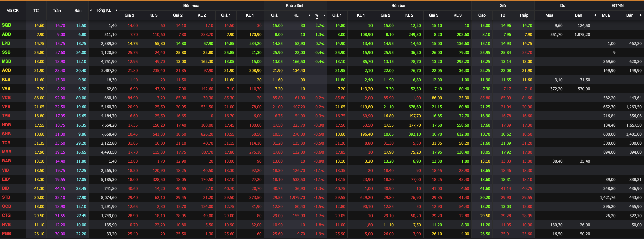Click the ĐTNN group header
The image size is (644, 239).
pyautogui.click(x=618, y=6)
